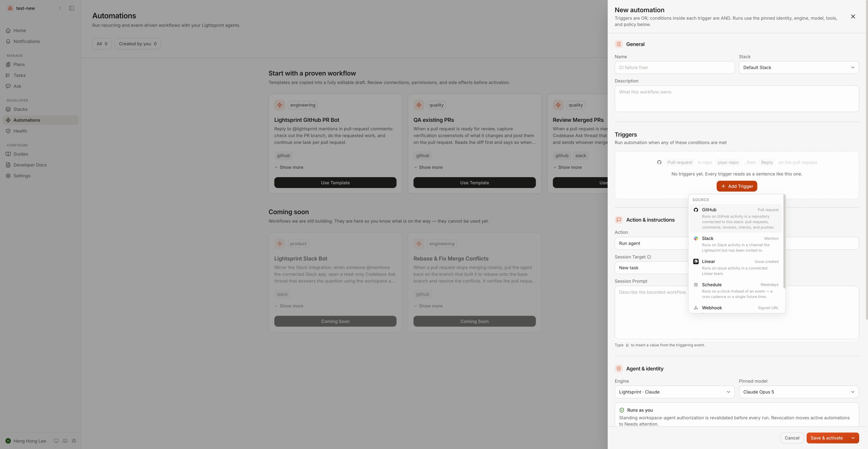The image size is (868, 449).
Task: Open Tasks in sidebar
Action: pyautogui.click(x=40, y=75)
